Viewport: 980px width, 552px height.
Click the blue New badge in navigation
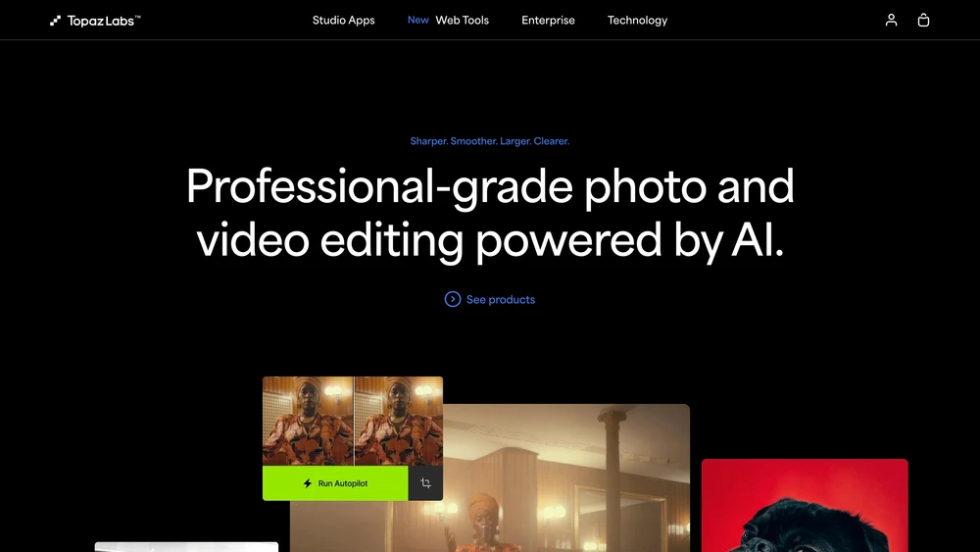418,20
